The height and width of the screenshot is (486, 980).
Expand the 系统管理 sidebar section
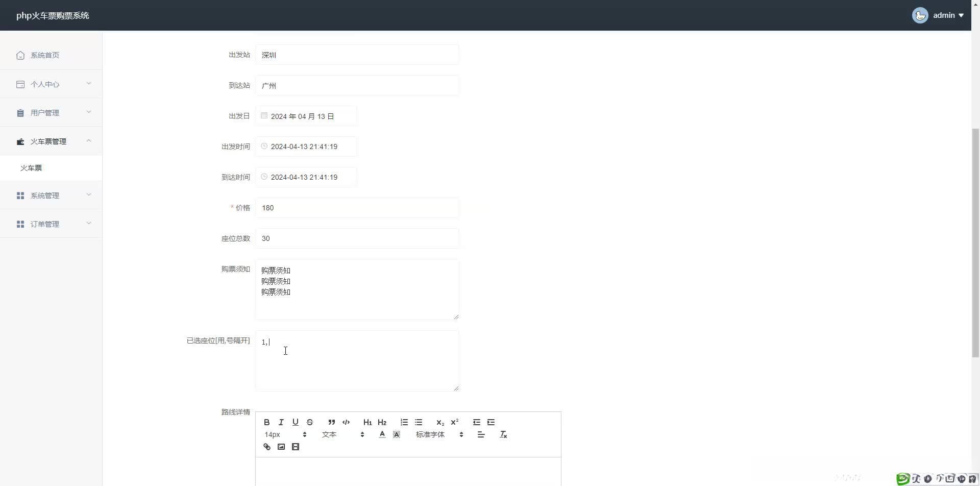click(51, 196)
